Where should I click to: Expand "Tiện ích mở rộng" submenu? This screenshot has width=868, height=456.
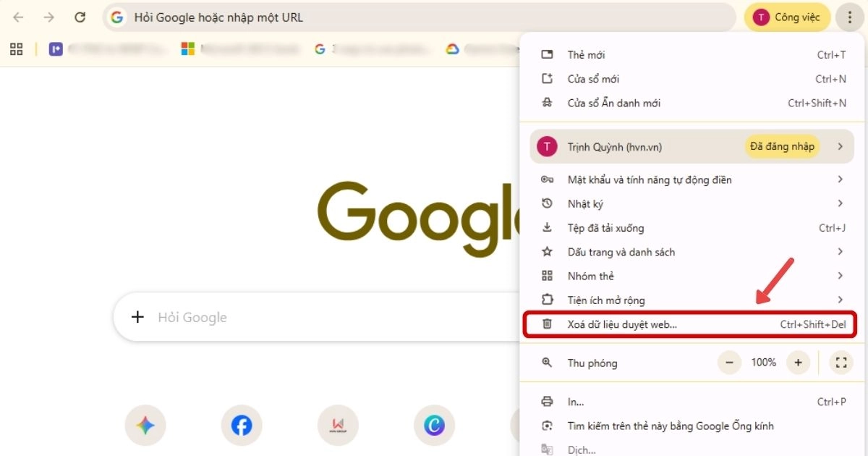[693, 300]
